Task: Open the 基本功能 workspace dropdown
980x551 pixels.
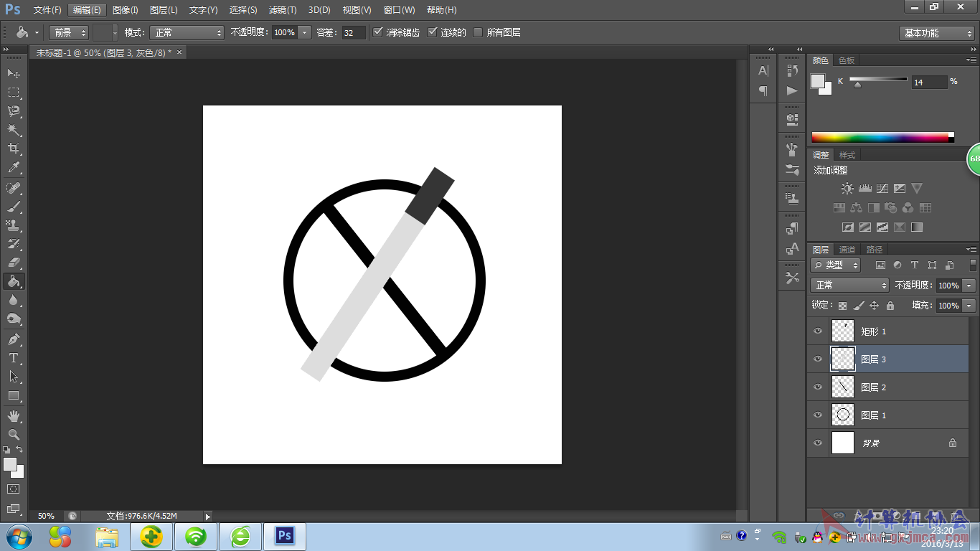Action: [x=936, y=33]
